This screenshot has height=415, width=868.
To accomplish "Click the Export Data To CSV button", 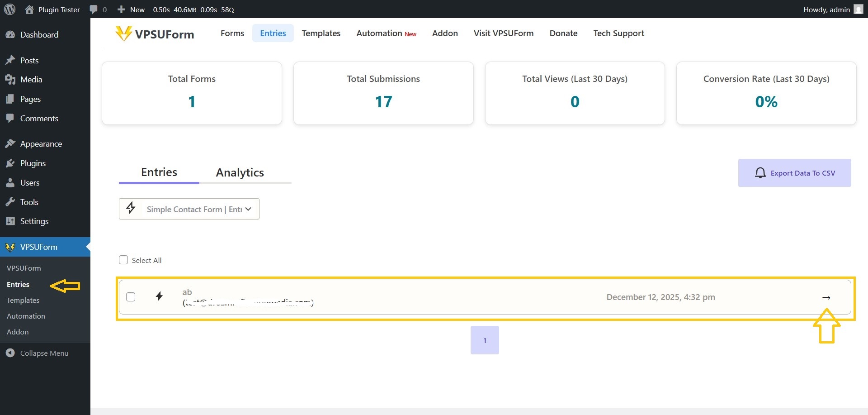I will click(x=794, y=173).
